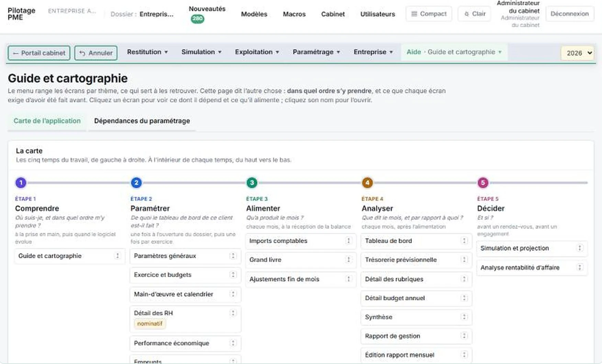Click the arrows icon on Performance économique card
The height and width of the screenshot is (364, 602).
[233, 343]
